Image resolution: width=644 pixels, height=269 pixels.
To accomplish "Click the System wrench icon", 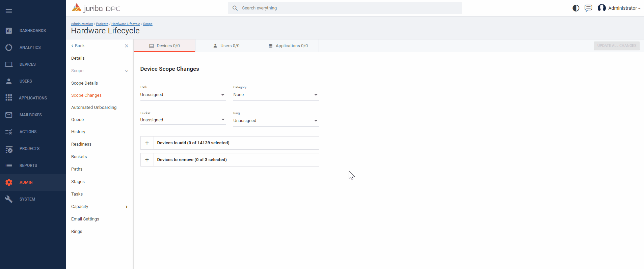I will [9, 199].
